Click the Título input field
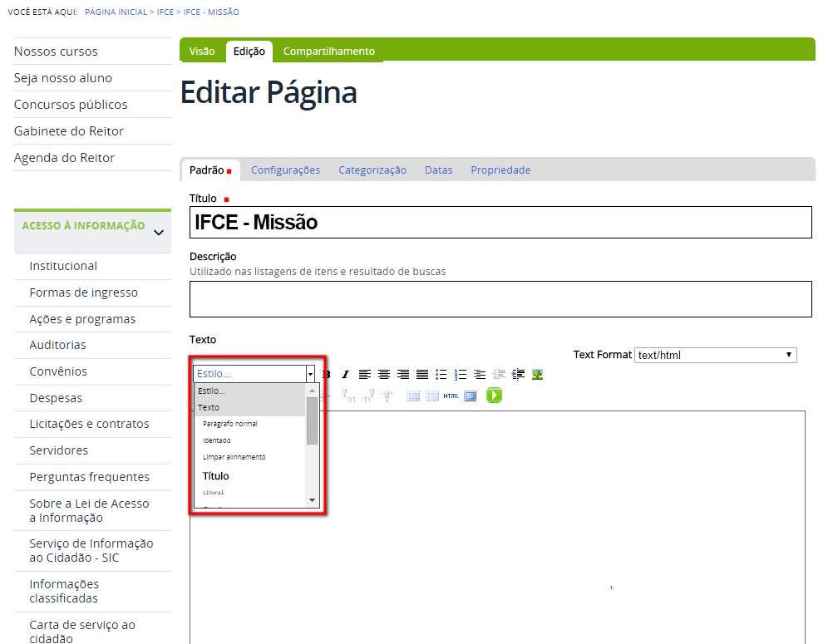The width and height of the screenshot is (828, 644). [500, 222]
